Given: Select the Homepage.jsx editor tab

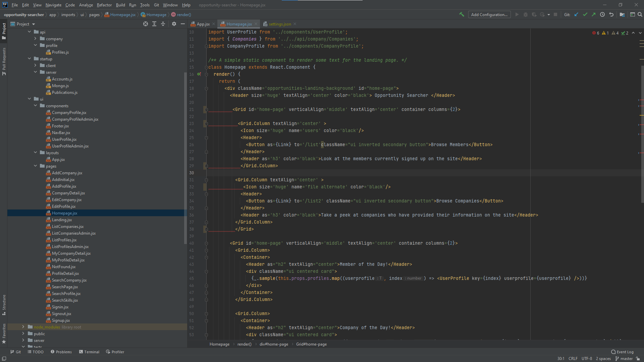Looking at the screenshot, I should point(239,24).
